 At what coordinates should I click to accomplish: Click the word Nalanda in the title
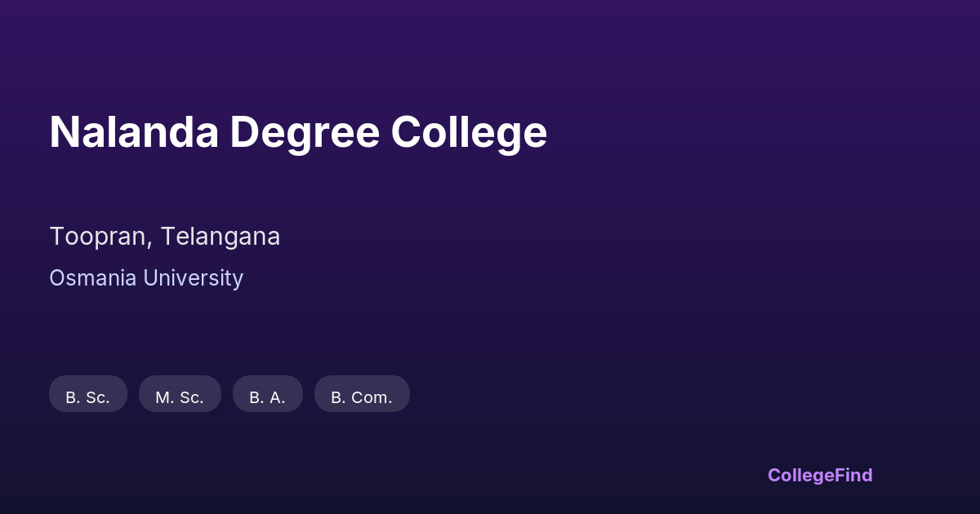(134, 132)
